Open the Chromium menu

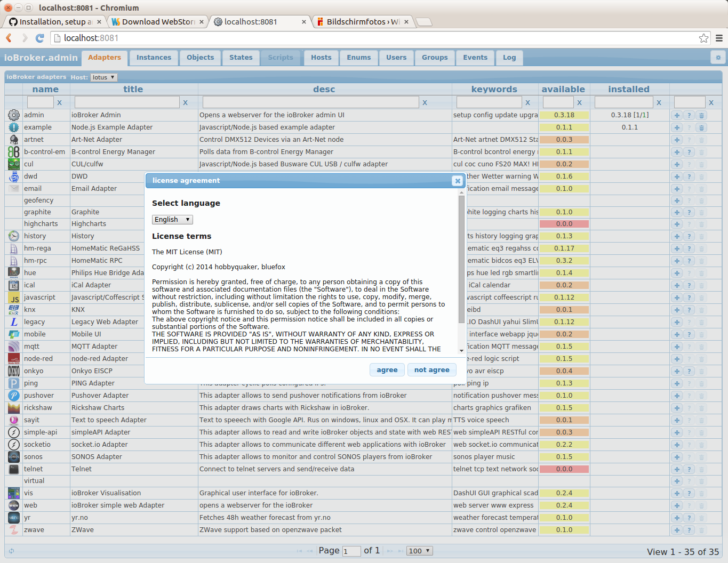pos(719,38)
